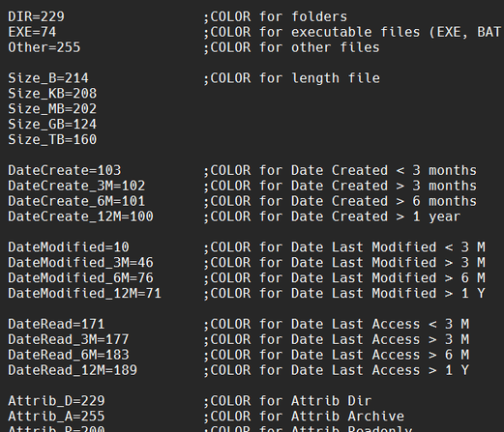Click the ';COLOR for length file' comment
Image resolution: width=504 pixels, height=432 pixels.
coord(291,78)
